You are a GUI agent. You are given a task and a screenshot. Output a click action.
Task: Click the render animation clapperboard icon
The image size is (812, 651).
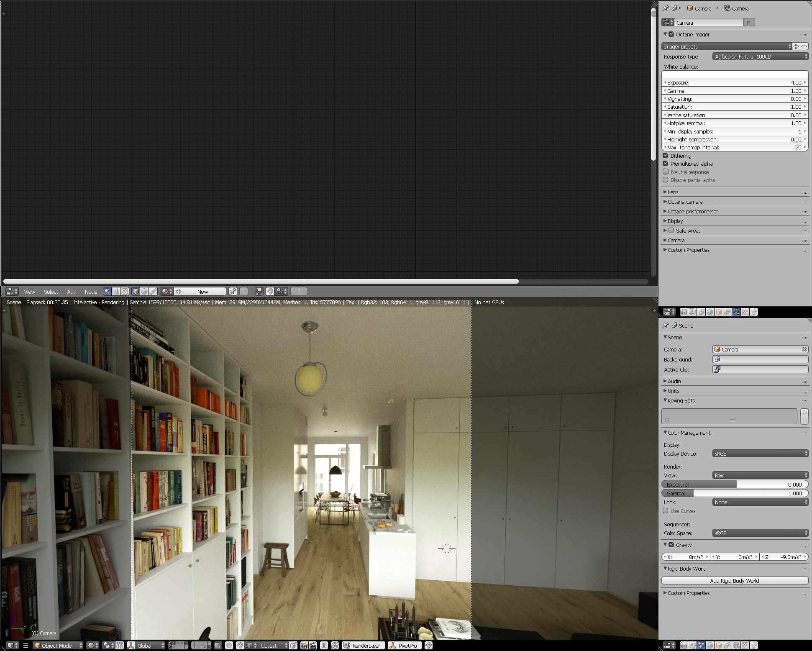[313, 646]
